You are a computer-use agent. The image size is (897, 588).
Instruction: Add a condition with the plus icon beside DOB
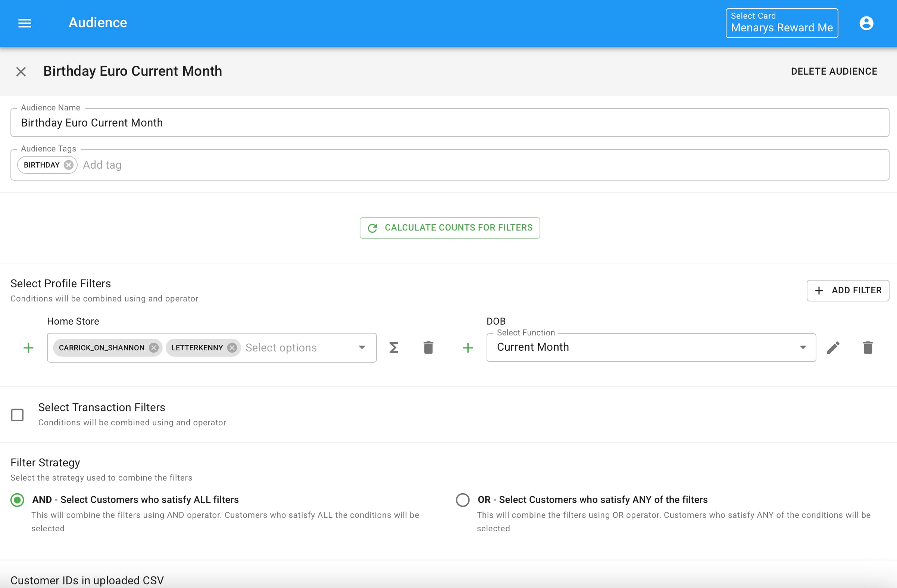[x=468, y=347]
